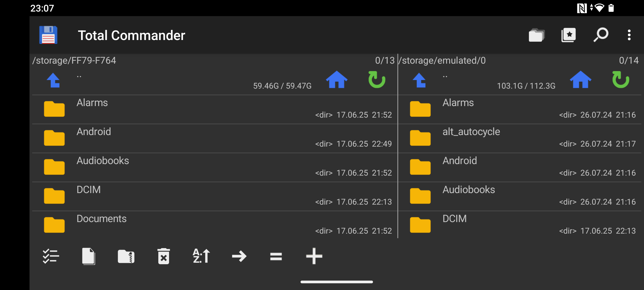This screenshot has width=644, height=290.
Task: Open the folder history icon in top bar
Action: pos(536,35)
